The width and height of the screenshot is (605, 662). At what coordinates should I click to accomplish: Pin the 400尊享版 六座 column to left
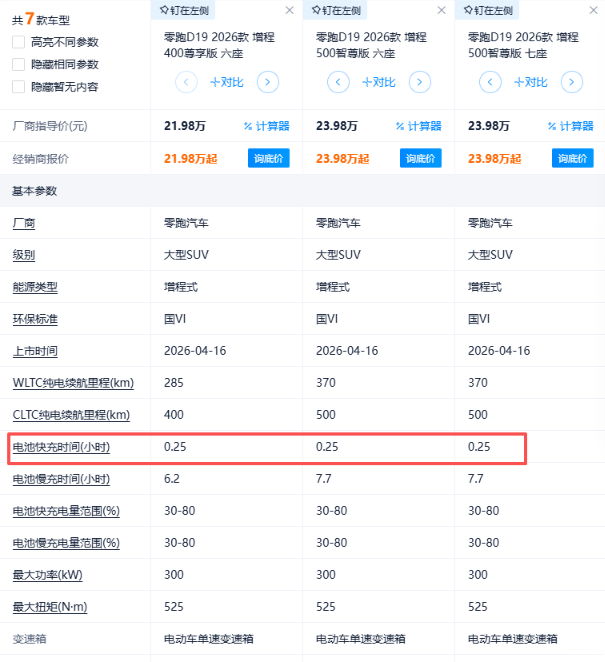pos(184,10)
